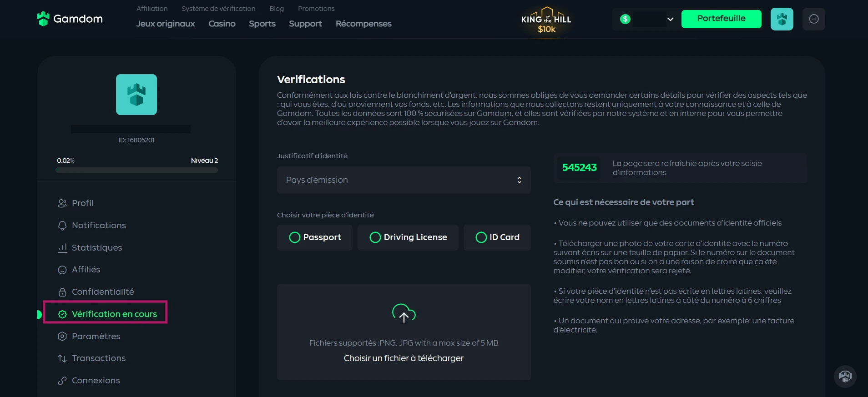Click the cloud upload icon
The width and height of the screenshot is (868, 397).
[404, 313]
